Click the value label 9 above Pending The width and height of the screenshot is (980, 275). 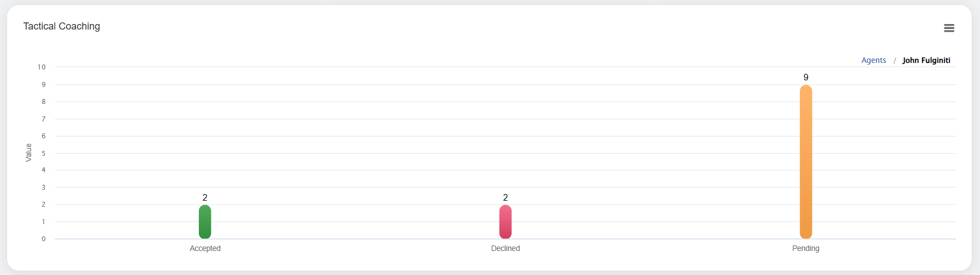click(806, 77)
